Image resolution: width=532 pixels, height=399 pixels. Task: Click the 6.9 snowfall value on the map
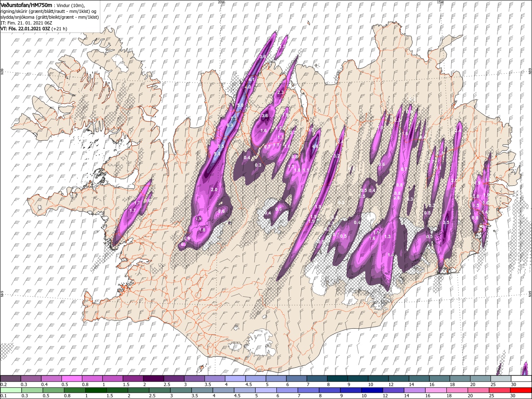point(230,125)
